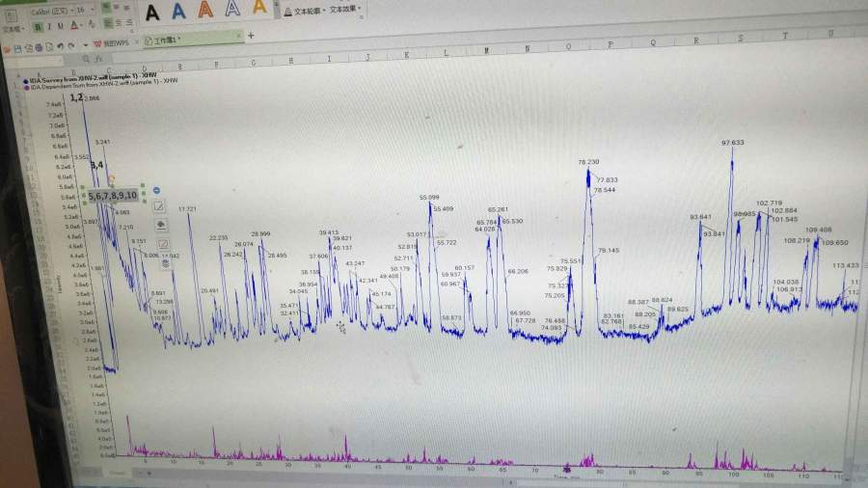Click the Name Box cell reference field

[x=33, y=61]
